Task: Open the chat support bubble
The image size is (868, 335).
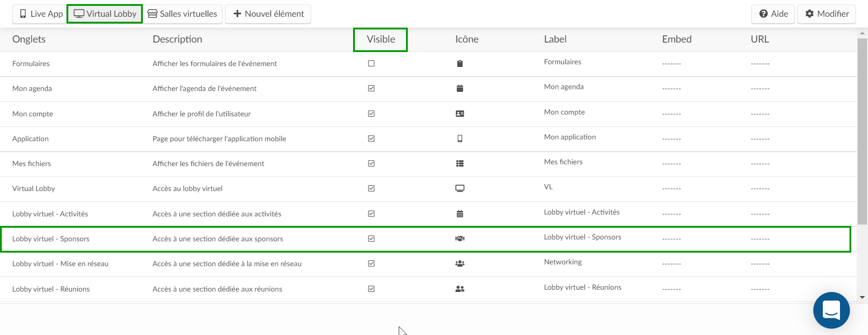Action: [x=831, y=311]
